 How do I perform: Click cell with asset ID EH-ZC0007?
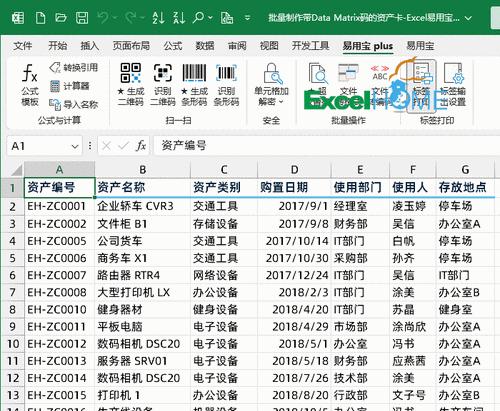tap(59, 275)
